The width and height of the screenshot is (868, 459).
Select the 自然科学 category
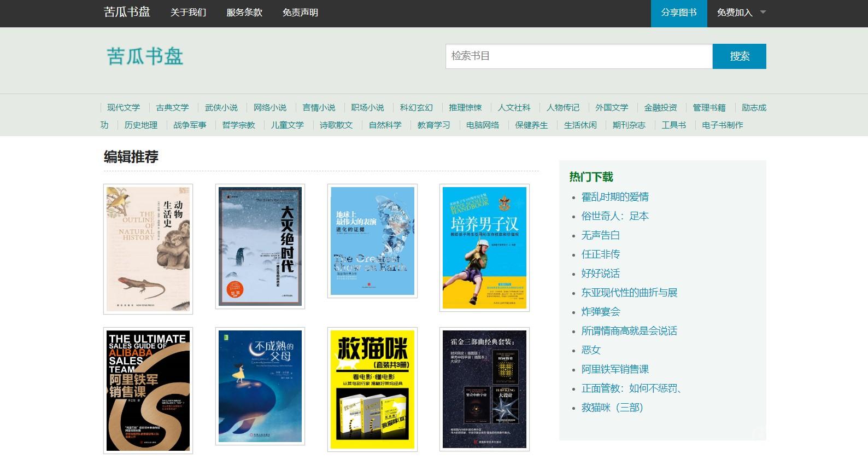point(385,125)
